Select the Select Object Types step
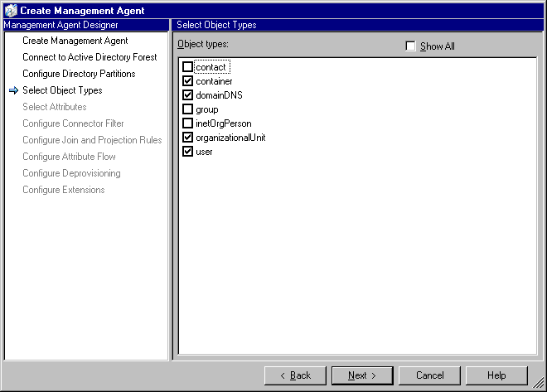 tap(62, 90)
